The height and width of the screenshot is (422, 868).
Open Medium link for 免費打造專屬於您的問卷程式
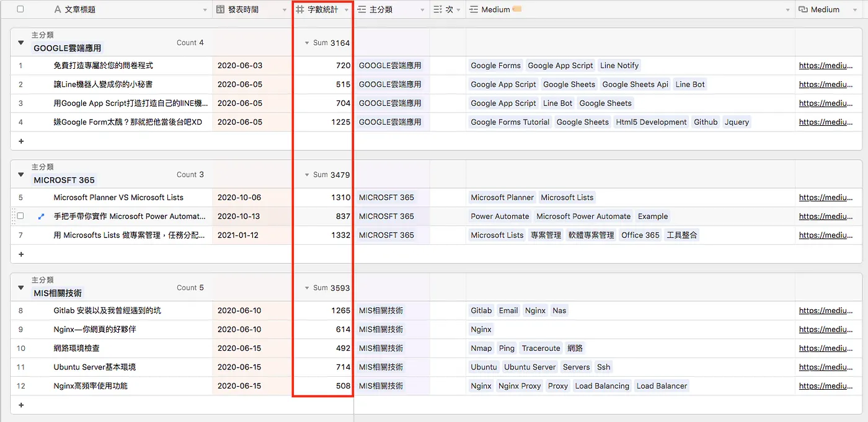tap(826, 66)
